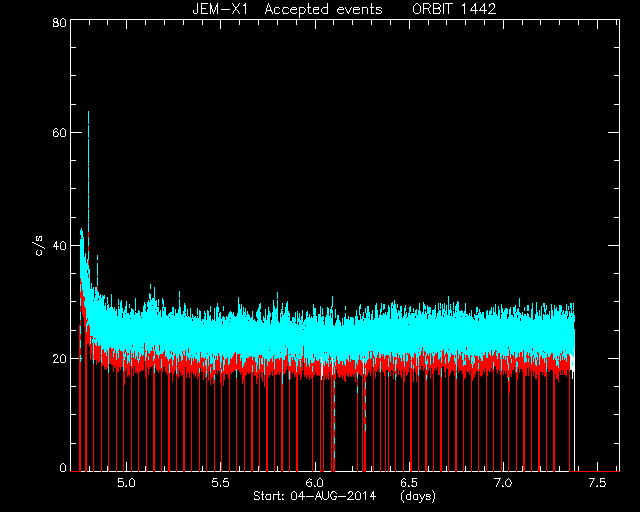The width and height of the screenshot is (640, 512).
Task: Click the white vertical line ending the data
Action: point(574,408)
